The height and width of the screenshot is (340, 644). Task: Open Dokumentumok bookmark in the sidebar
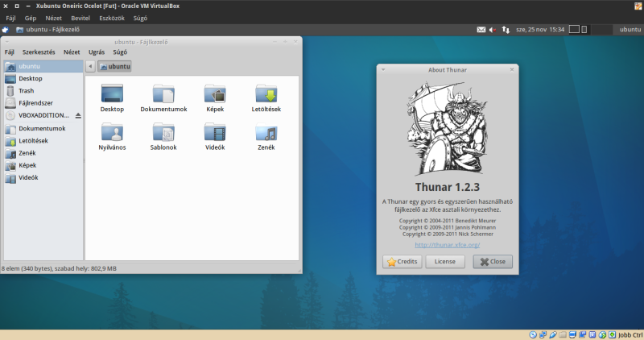(43, 129)
